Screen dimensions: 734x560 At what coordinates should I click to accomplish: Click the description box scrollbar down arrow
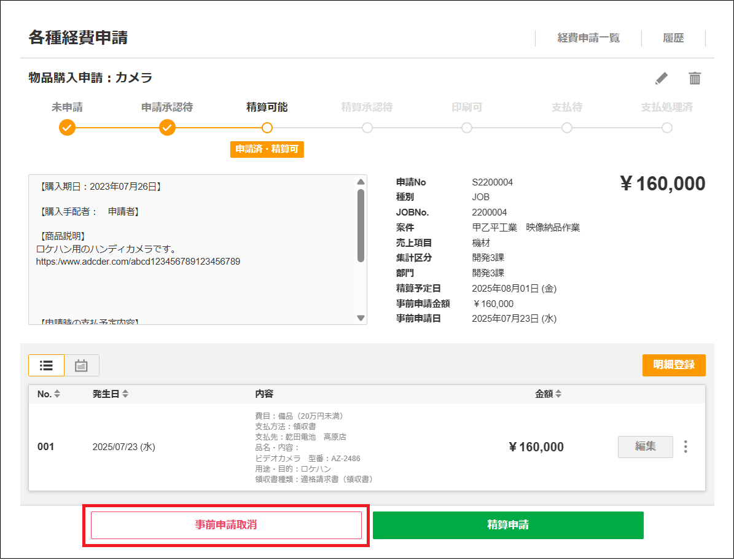pyautogui.click(x=361, y=318)
